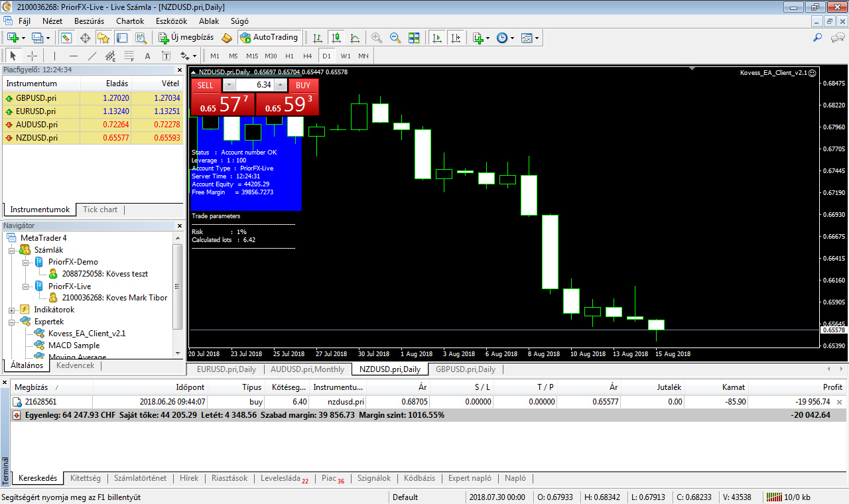The width and height of the screenshot is (849, 504).
Task: Open the Profiles toolbar icon
Action: pyautogui.click(x=37, y=38)
